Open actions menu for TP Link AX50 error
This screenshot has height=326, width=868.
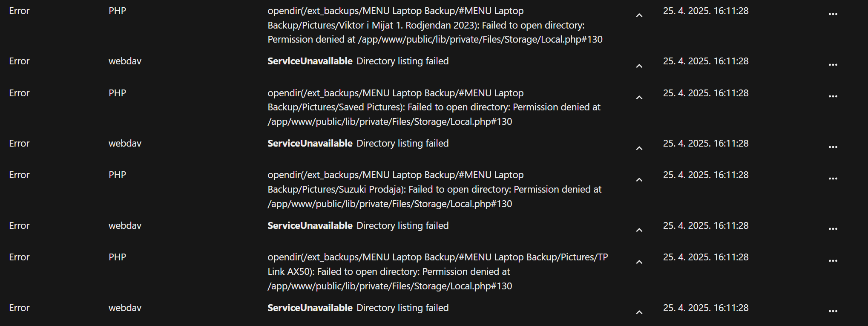click(x=833, y=261)
